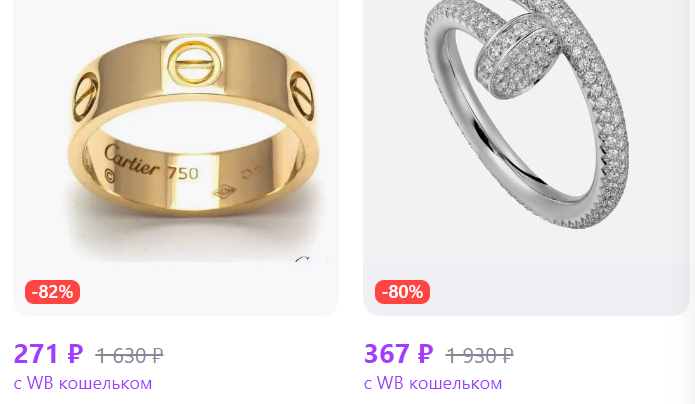Click the diamond-shaped stamp inside gold ring
This screenshot has height=404, width=695.
coord(224,192)
